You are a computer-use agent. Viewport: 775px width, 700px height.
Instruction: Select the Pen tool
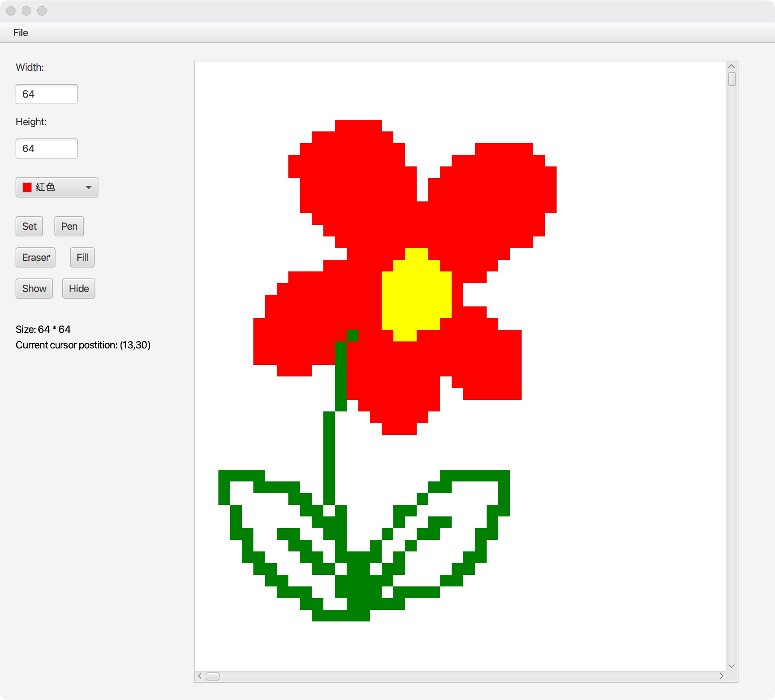(x=69, y=226)
